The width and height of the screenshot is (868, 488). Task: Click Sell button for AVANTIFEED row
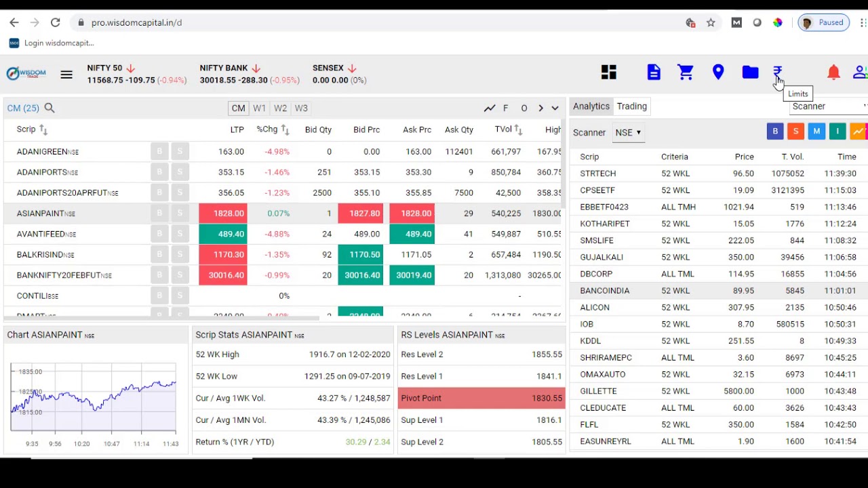[180, 234]
